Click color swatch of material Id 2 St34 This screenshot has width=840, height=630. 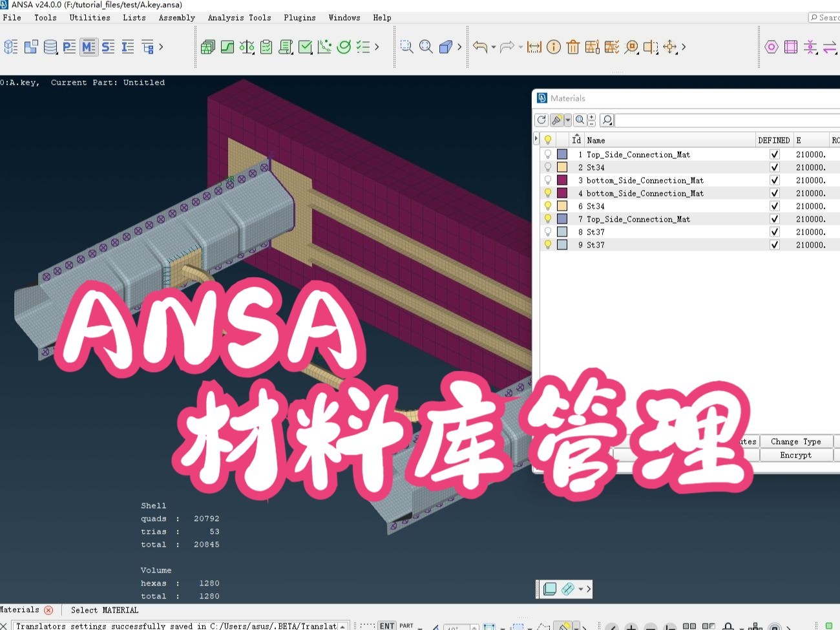click(562, 167)
